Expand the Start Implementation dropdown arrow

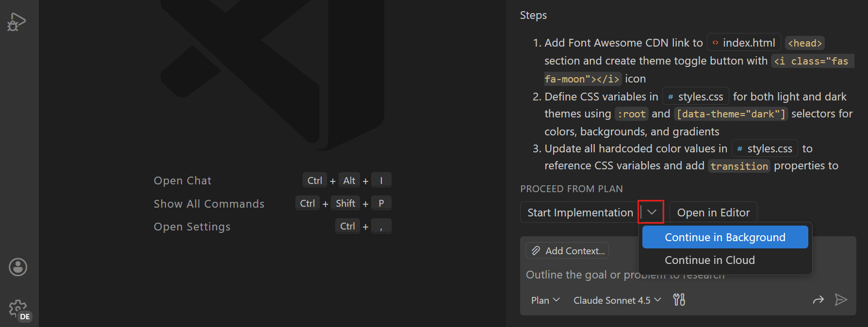point(651,212)
